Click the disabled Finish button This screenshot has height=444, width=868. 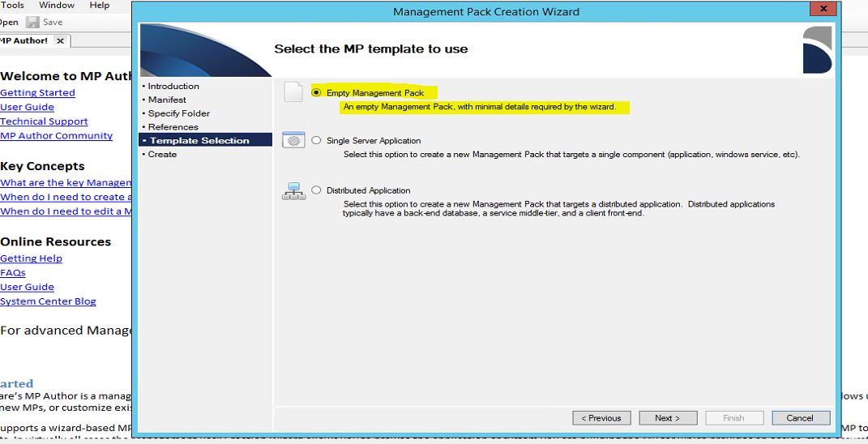point(734,418)
